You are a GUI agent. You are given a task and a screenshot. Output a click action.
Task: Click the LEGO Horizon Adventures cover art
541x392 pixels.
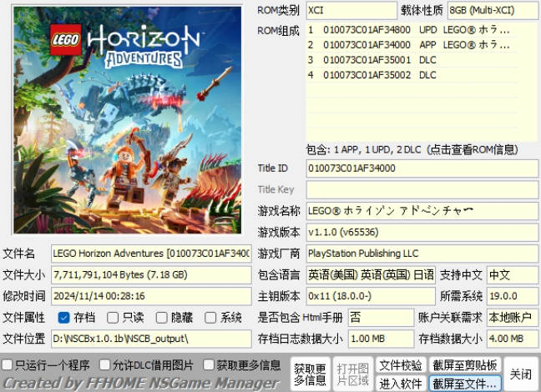point(127,120)
